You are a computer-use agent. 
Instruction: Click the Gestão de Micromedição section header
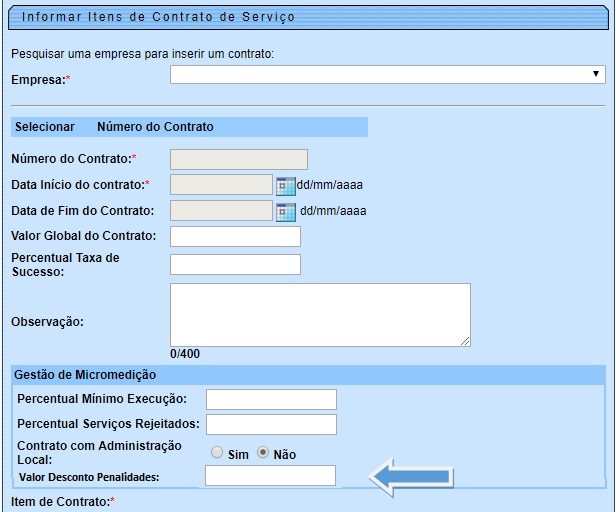pos(85,375)
